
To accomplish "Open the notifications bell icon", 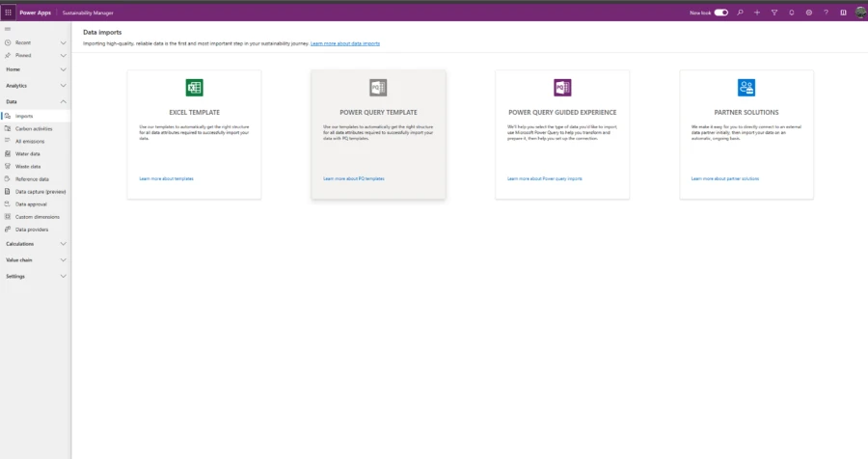I will point(792,13).
